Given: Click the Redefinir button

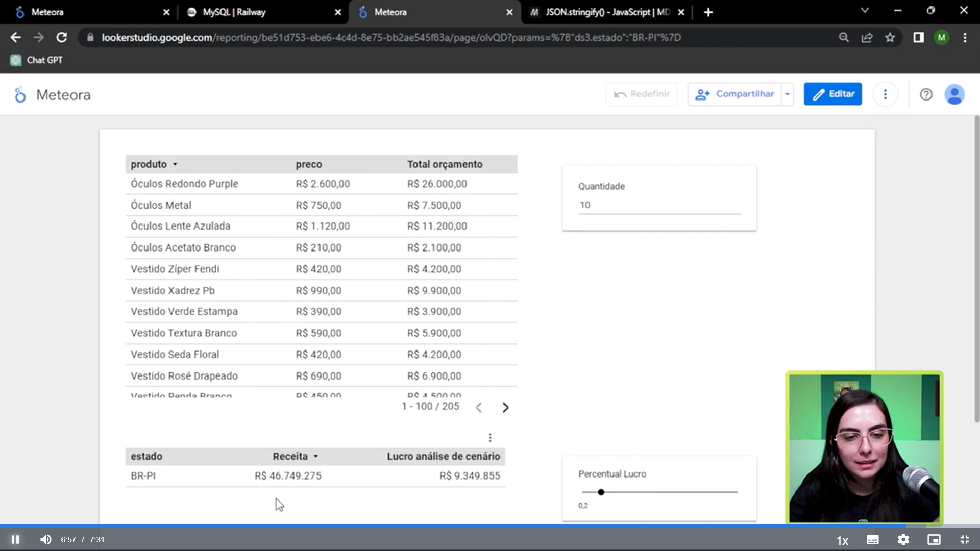Looking at the screenshot, I should [x=642, y=94].
